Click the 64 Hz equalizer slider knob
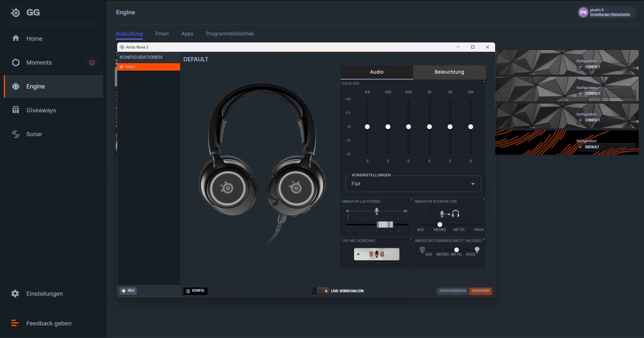Viewport: 644px width, 338px height. point(367,127)
